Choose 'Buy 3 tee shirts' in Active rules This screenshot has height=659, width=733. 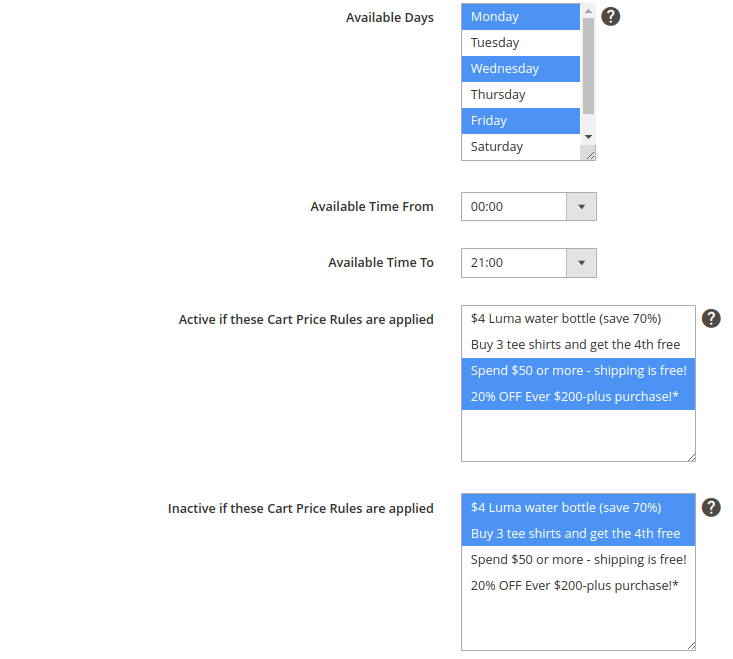578,345
